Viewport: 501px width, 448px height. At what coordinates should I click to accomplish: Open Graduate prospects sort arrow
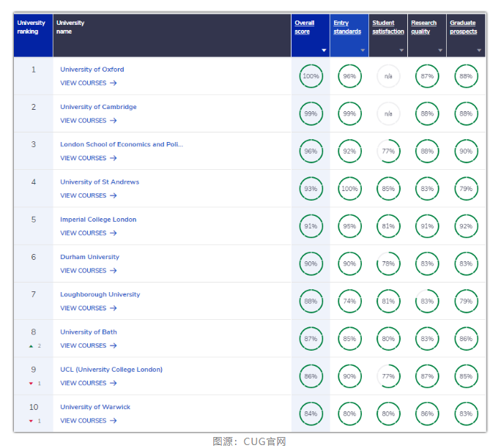pyautogui.click(x=479, y=50)
